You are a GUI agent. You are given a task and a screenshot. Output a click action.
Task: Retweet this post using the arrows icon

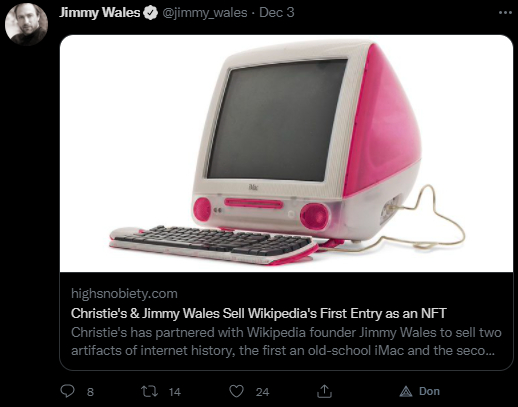click(x=149, y=391)
